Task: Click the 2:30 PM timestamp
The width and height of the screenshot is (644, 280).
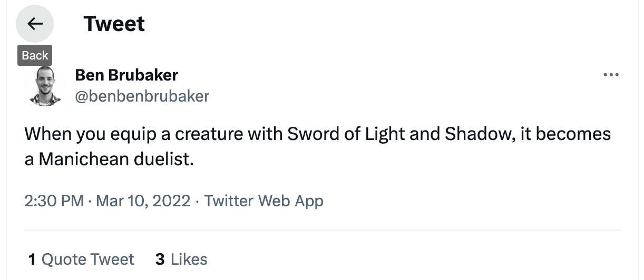Action: [x=54, y=201]
